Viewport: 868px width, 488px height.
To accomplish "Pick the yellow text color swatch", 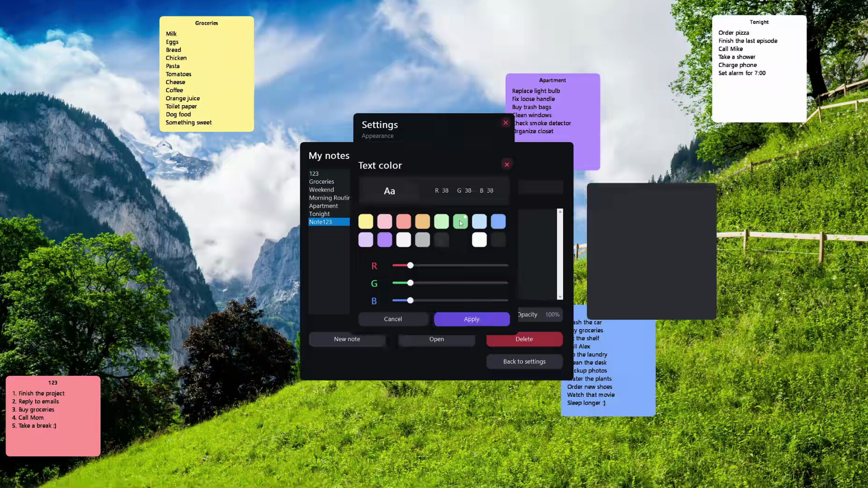I will [x=366, y=221].
